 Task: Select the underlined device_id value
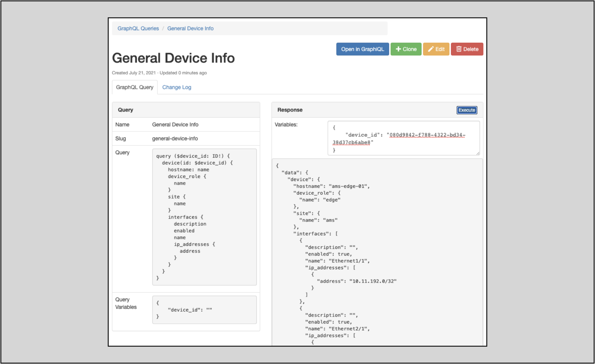click(x=426, y=135)
